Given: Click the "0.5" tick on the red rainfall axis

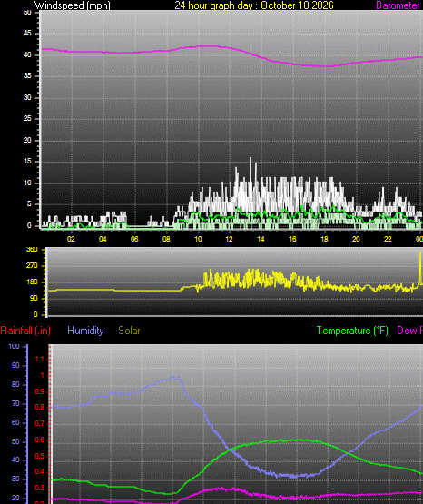Looking at the screenshot, I should 39,456.
